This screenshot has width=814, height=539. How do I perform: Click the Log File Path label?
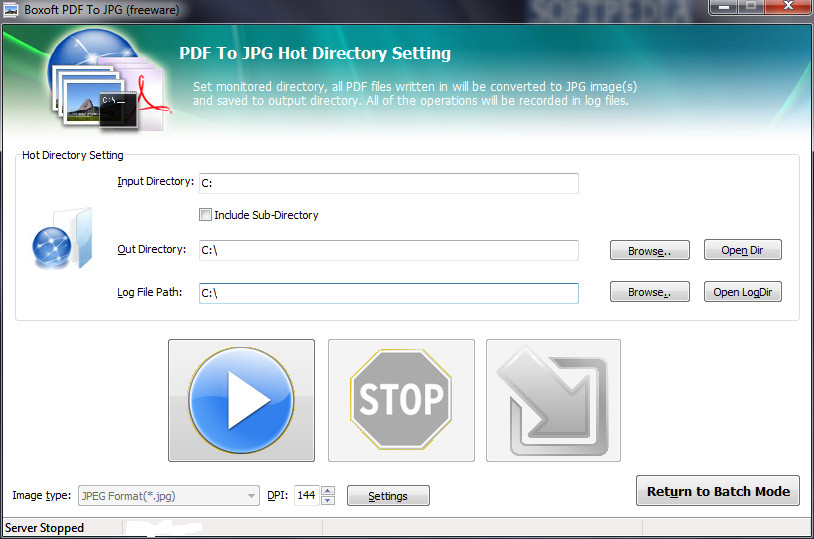150,292
